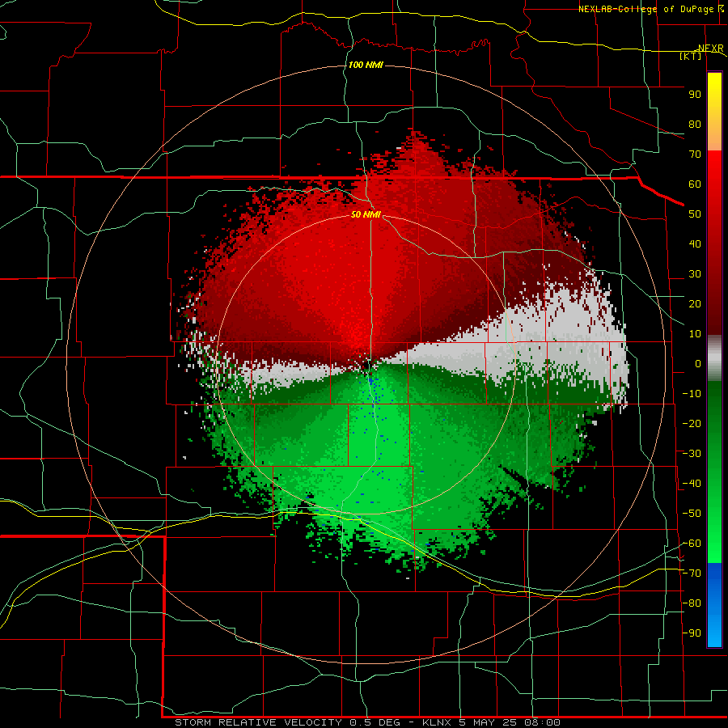Click the 30 value on the velocity scale
Viewport: 728px width, 728px height.
(695, 274)
